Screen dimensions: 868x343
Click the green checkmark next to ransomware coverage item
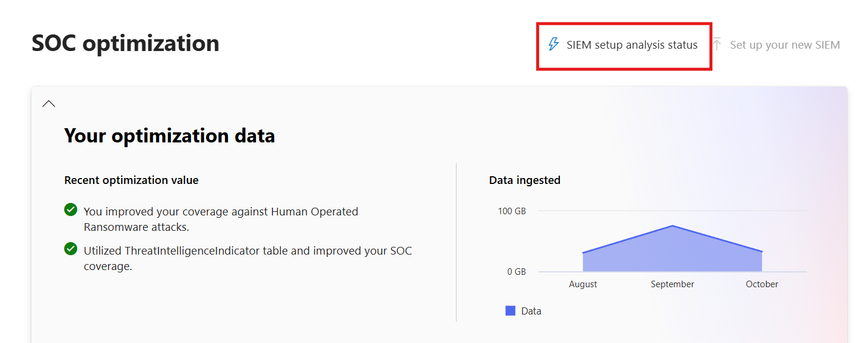tap(69, 209)
